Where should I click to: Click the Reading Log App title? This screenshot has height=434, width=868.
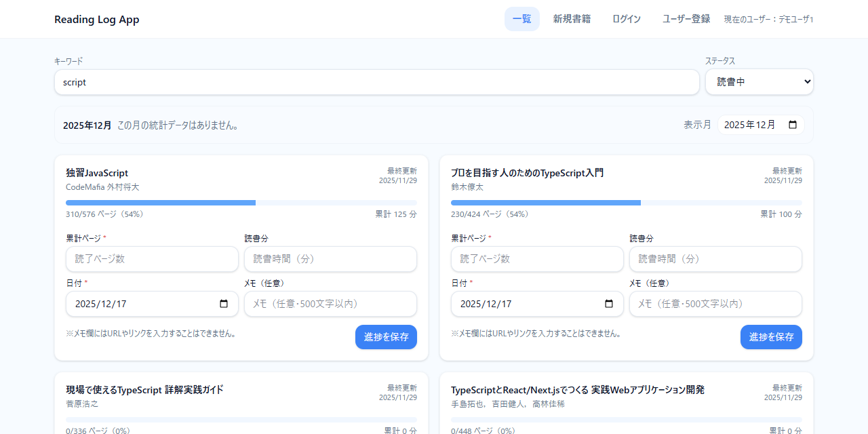[96, 19]
